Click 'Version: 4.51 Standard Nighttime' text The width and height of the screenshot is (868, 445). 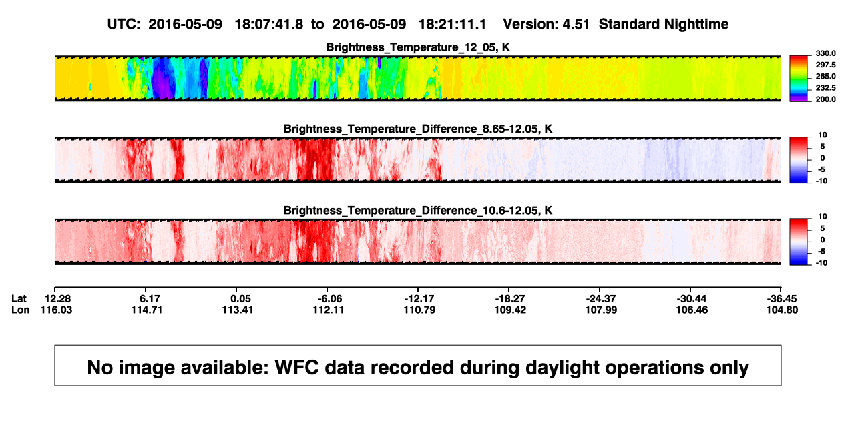click(616, 24)
